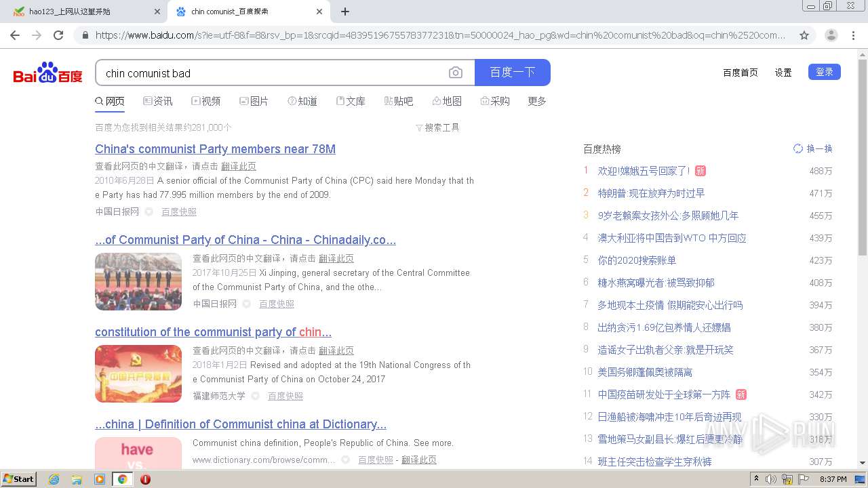The width and height of the screenshot is (868, 488).
Task: Switch to 采购 tab
Action: 495,101
